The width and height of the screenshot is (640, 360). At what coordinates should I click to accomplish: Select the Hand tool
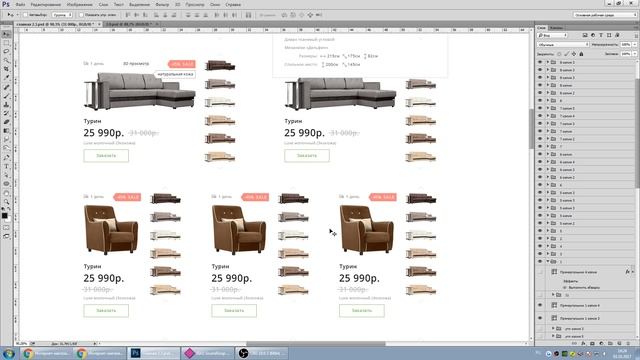click(x=6, y=193)
